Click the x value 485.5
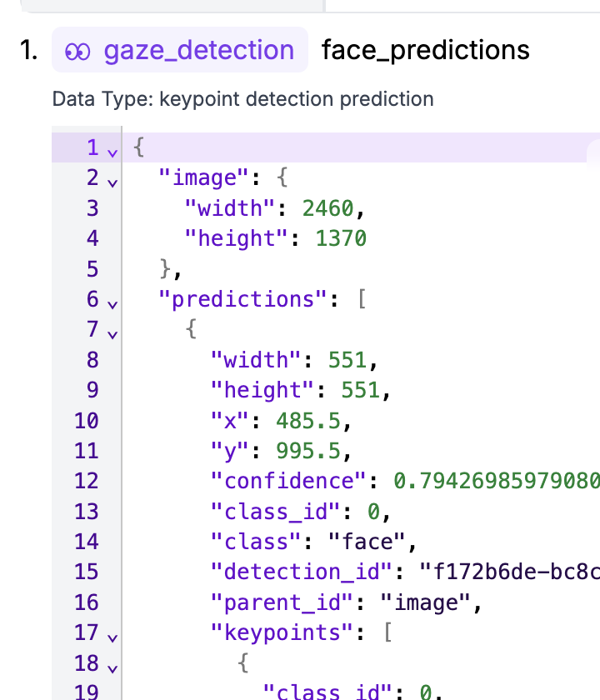The width and height of the screenshot is (600, 700). (x=308, y=421)
